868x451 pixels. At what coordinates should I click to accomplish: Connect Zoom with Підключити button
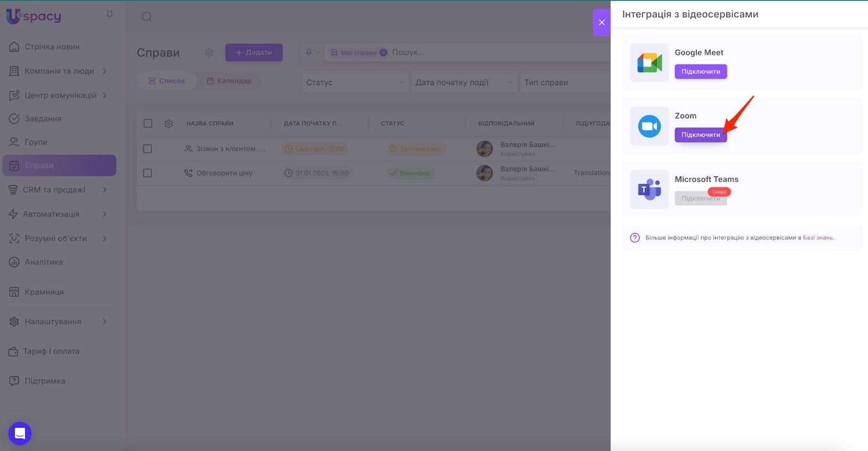701,135
